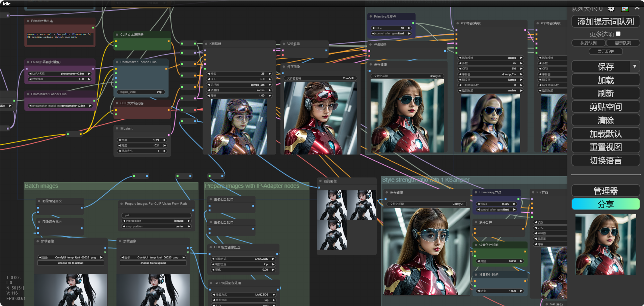Open photomaker_model_name combo in Loader Plus
Image resolution: width=644 pixels, height=306 pixels.
click(x=60, y=106)
